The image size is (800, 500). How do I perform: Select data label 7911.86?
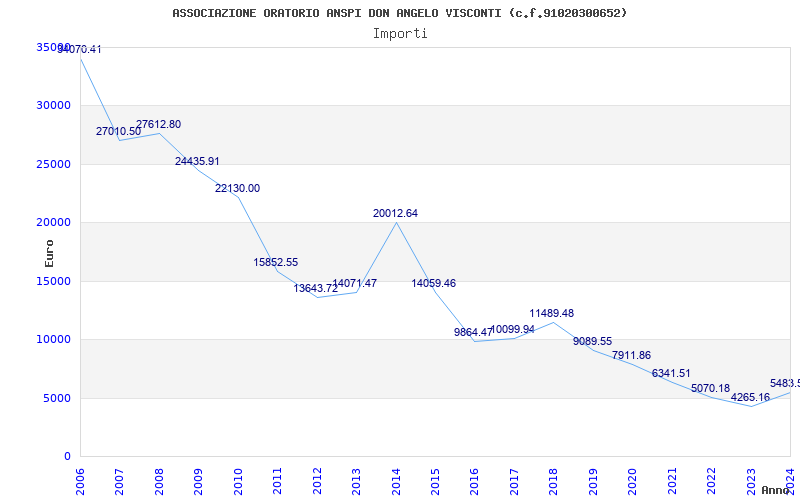[x=632, y=355]
